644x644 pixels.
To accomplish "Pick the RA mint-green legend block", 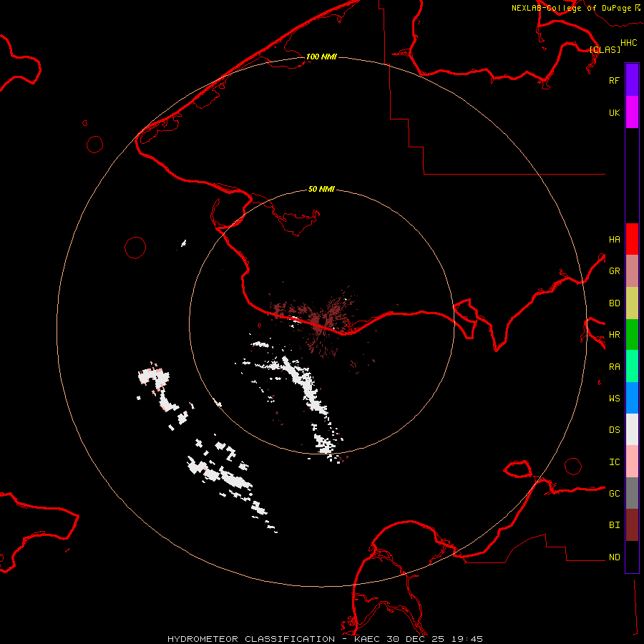I will (632, 366).
